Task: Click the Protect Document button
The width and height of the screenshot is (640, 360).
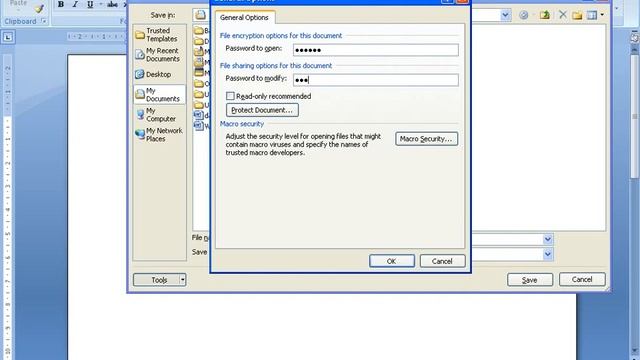Action: tap(262, 110)
